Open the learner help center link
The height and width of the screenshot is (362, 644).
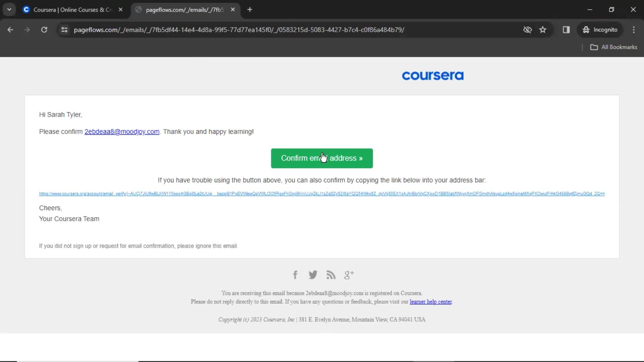430,302
